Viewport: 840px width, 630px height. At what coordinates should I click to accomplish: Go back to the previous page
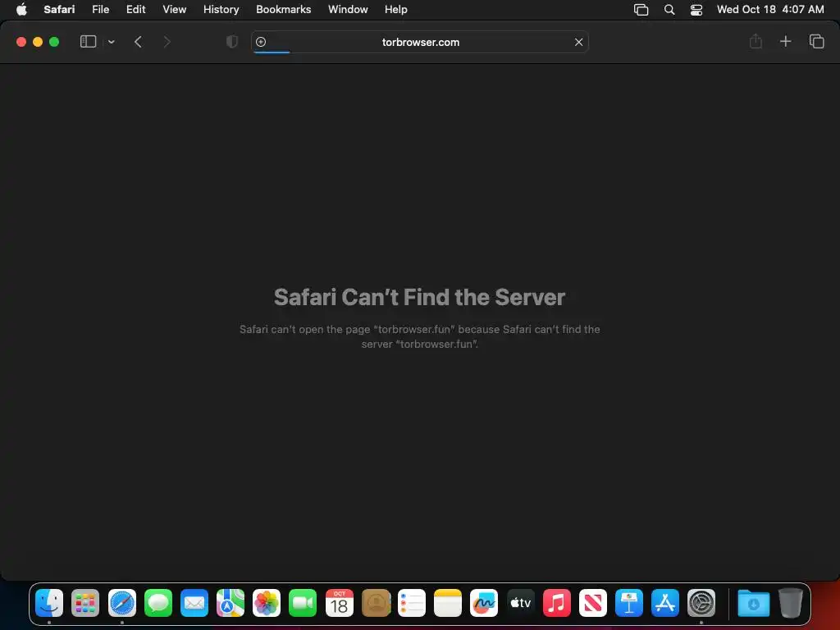[x=138, y=42]
